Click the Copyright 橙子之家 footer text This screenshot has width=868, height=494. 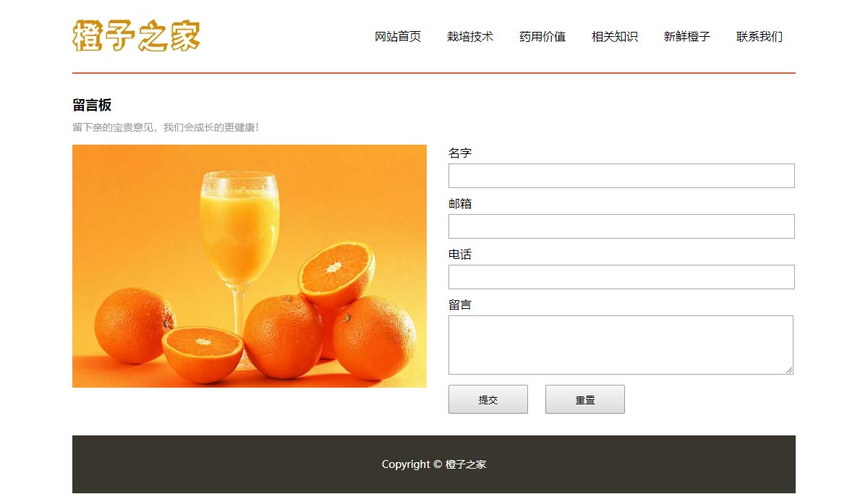tap(434, 464)
